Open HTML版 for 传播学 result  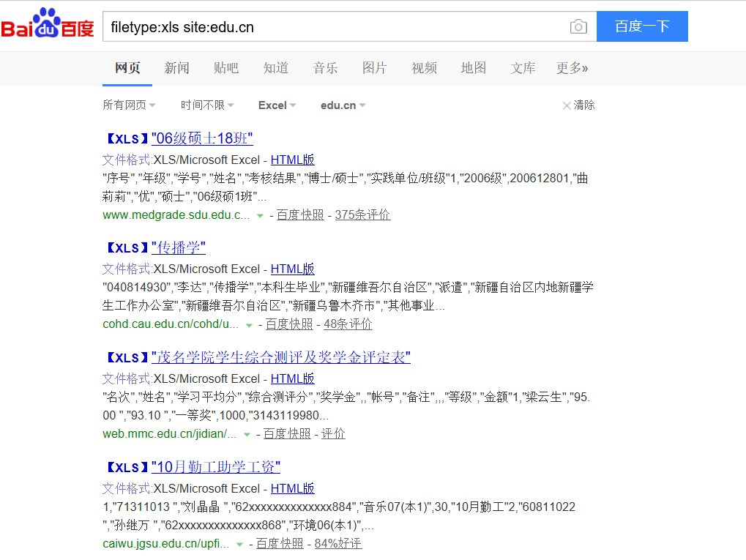point(293,269)
